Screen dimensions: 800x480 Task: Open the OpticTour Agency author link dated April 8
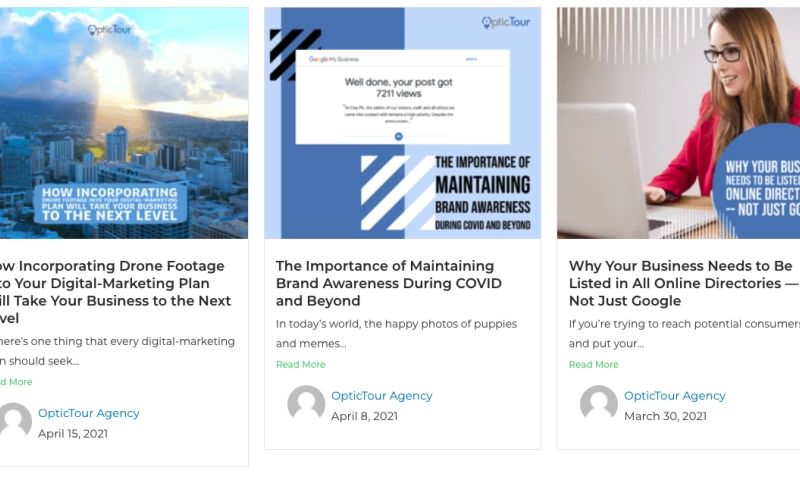point(382,396)
